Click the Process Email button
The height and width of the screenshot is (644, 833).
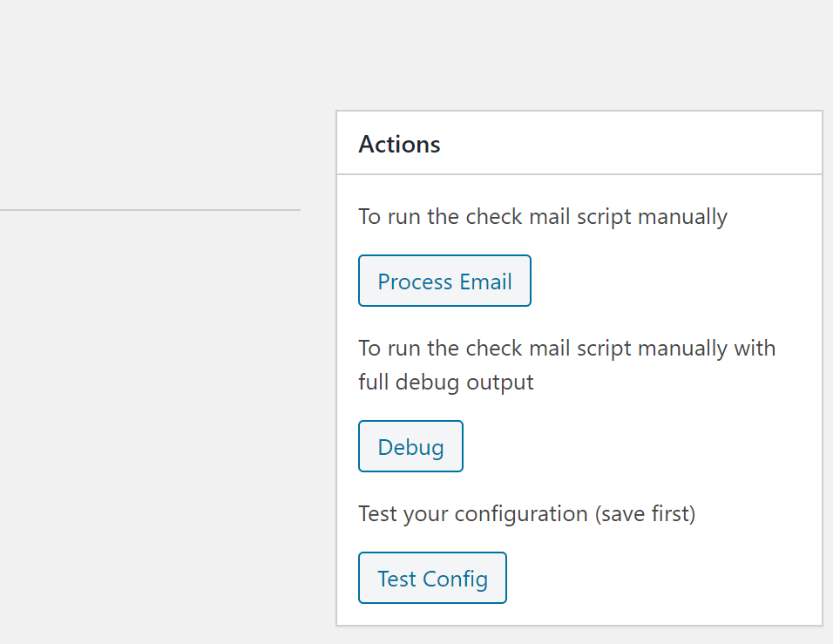point(444,281)
